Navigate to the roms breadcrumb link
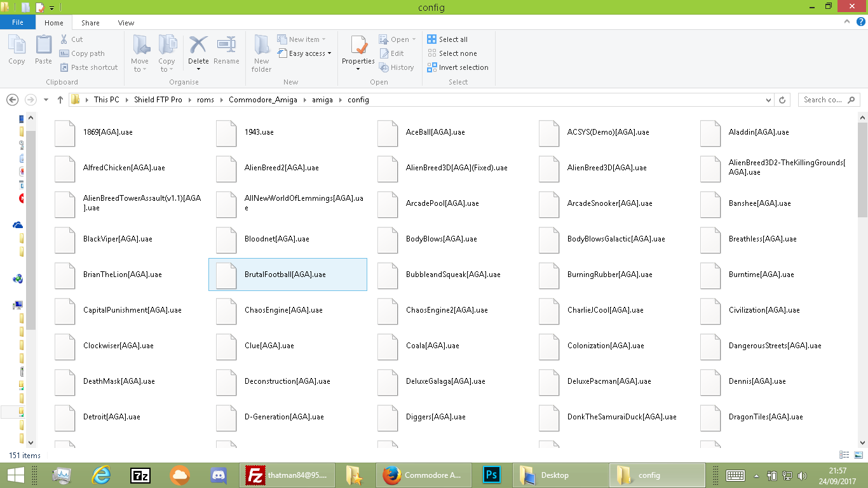Screen dimensions: 868x488 [x=205, y=99]
